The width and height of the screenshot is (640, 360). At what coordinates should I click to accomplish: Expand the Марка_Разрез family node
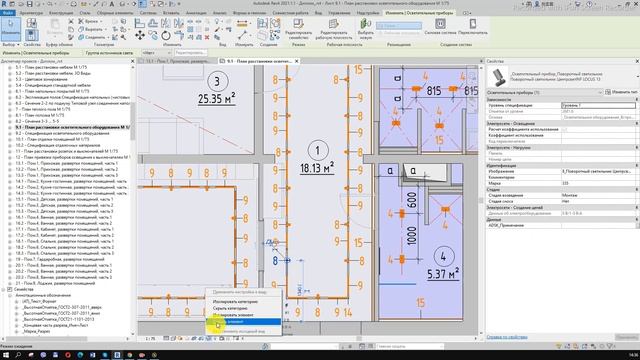[x=17, y=331]
